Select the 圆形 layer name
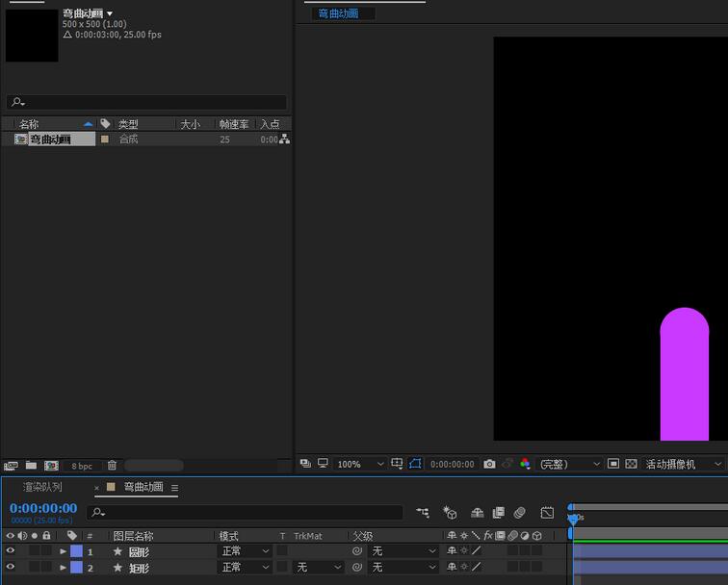This screenshot has height=585, width=728. tap(140, 551)
